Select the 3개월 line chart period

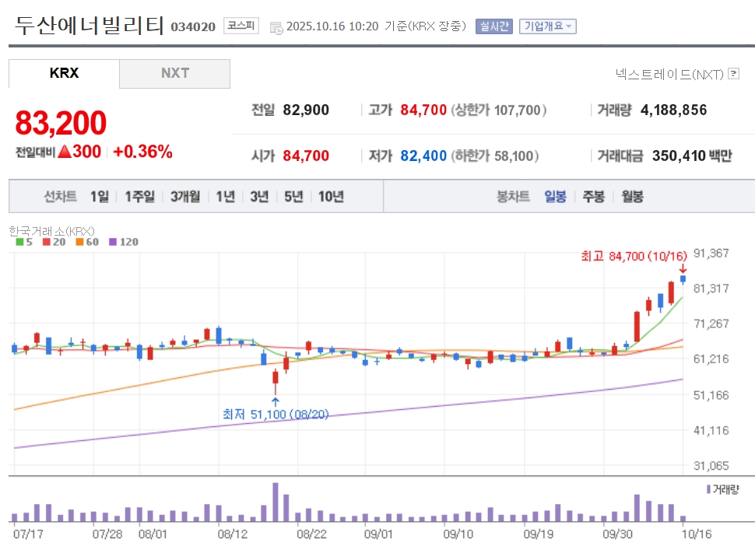pos(185,196)
